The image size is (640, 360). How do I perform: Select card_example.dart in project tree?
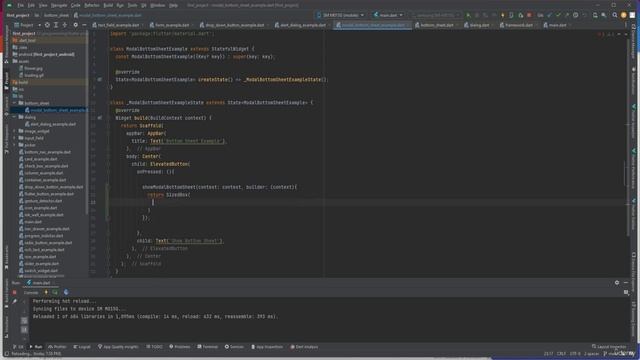click(x=40, y=159)
